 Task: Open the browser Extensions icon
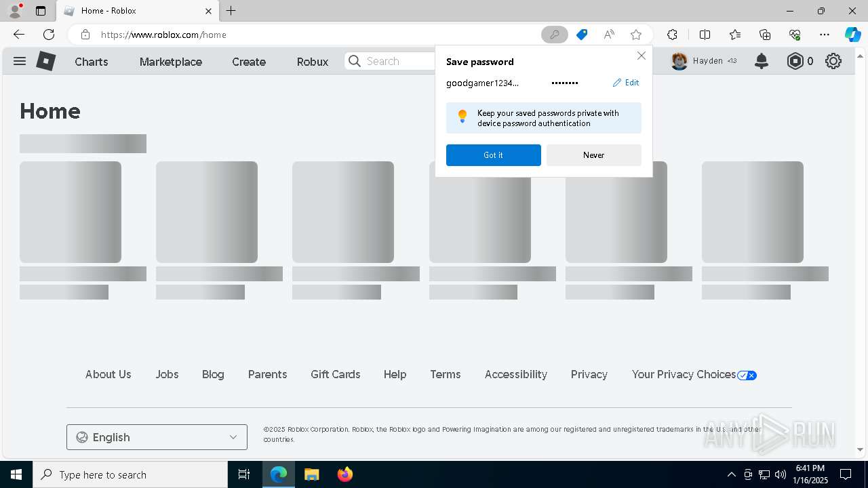pos(672,35)
